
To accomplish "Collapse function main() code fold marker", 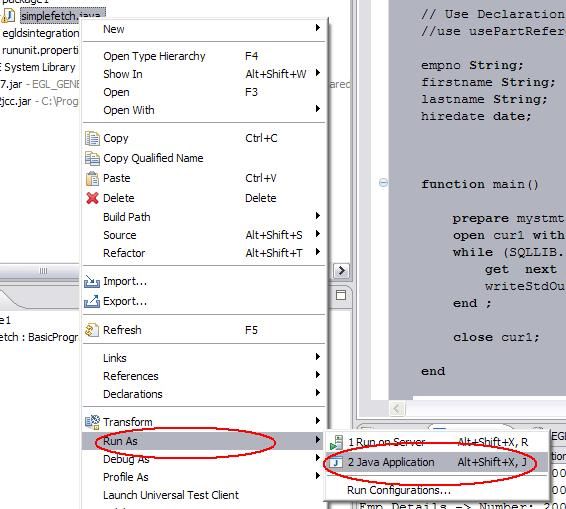I will [x=383, y=183].
